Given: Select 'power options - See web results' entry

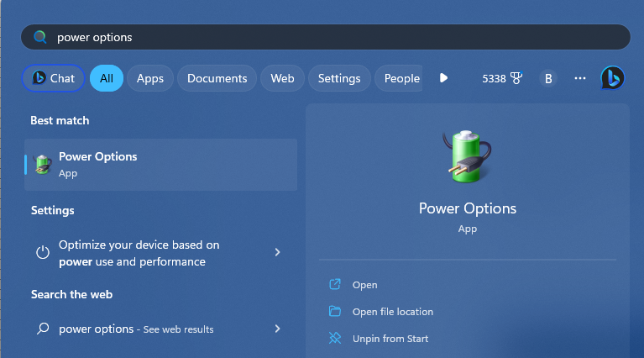Looking at the screenshot, I should coord(160,329).
